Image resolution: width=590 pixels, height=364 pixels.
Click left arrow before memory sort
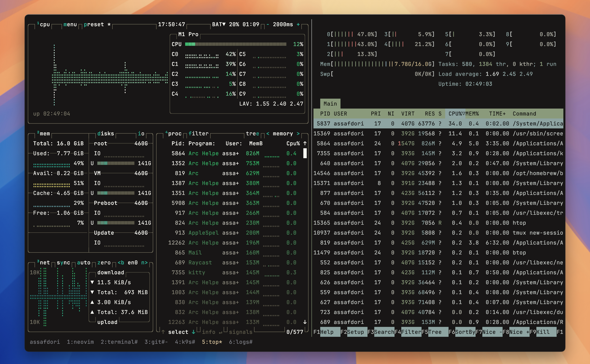pos(268,134)
